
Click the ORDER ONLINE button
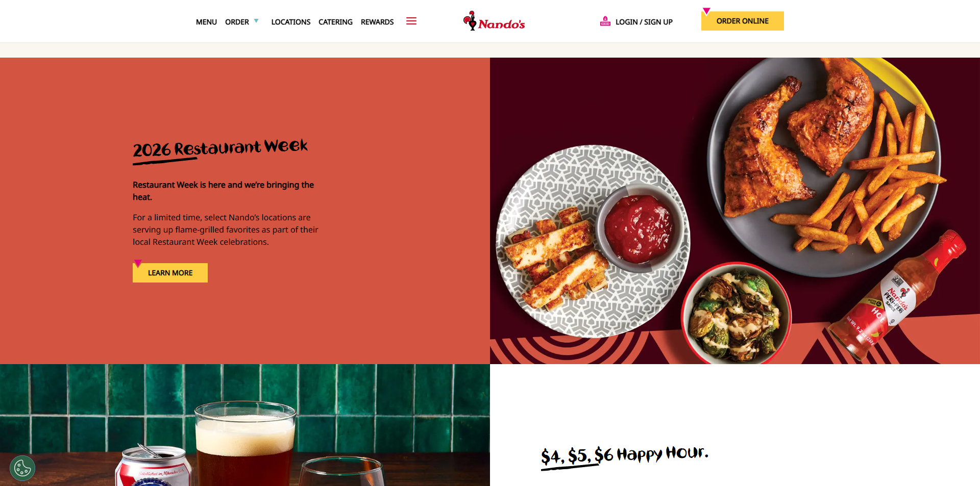click(x=742, y=21)
